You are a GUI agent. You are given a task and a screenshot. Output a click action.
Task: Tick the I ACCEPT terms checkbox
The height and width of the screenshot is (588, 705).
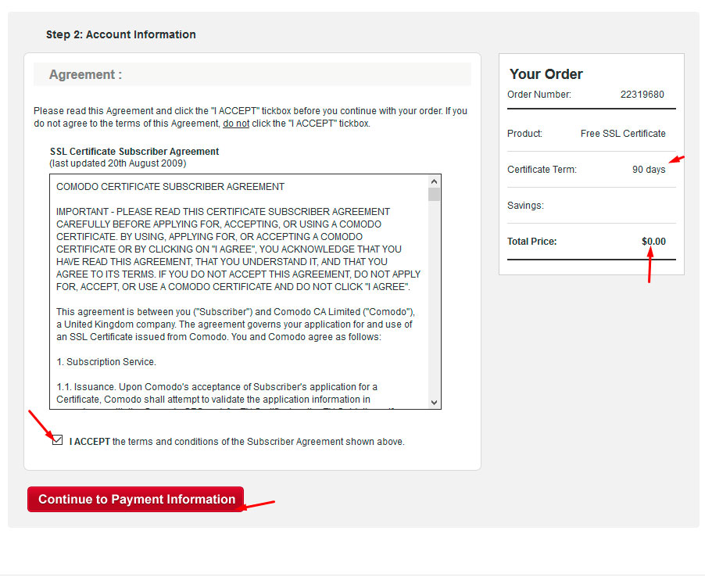coord(57,440)
